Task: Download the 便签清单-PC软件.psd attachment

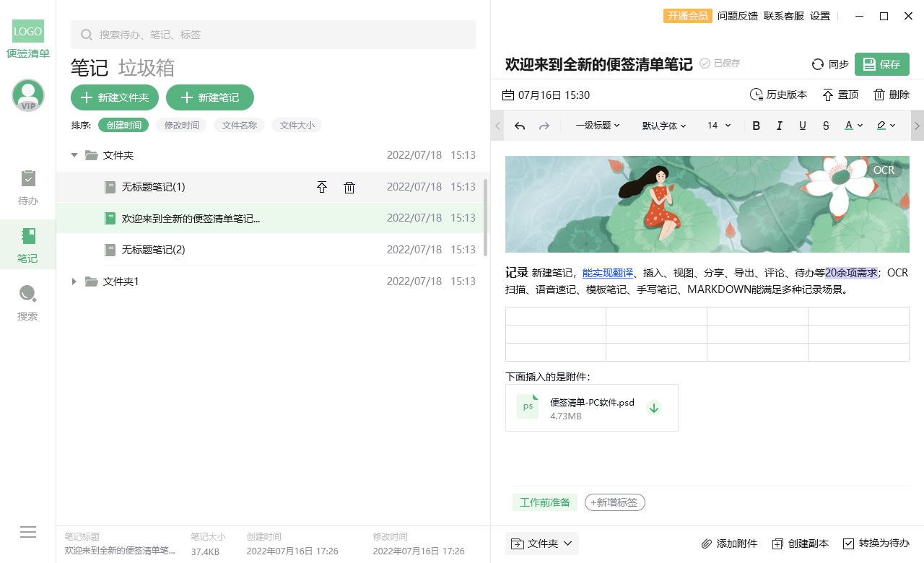Action: click(x=654, y=407)
